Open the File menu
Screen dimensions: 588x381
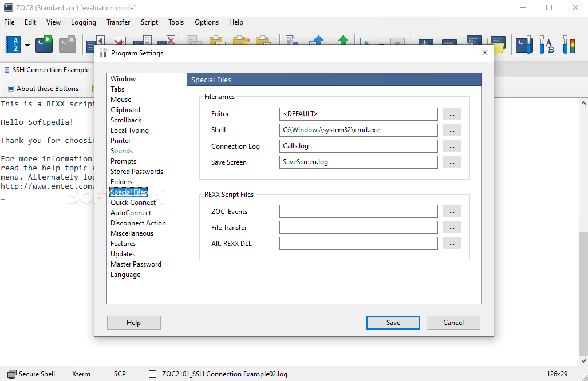[9, 22]
